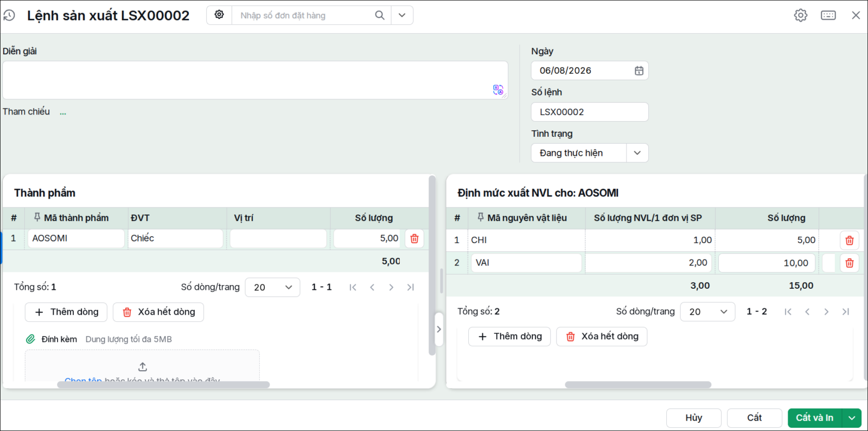Open rows-per-page dropdown in Thành phẩm panel
868x431 pixels.
pyautogui.click(x=272, y=287)
